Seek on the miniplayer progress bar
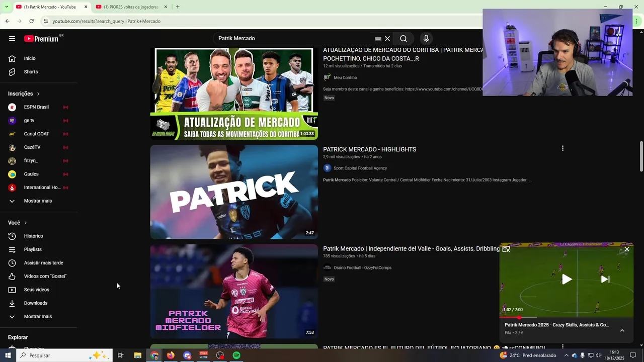This screenshot has width=644, height=362. tap(567, 317)
